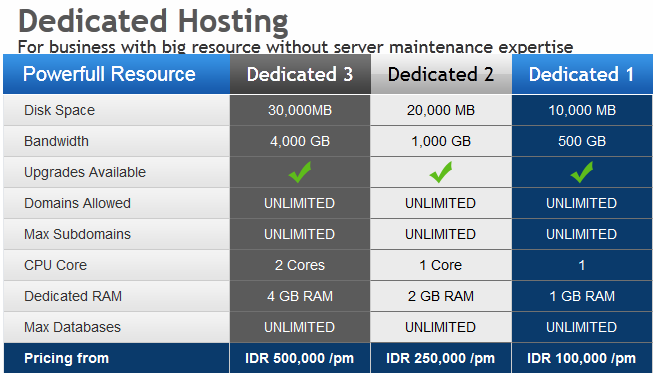Click the Dedicated Hosting heading
The height and width of the screenshot is (373, 653).
pos(153,22)
